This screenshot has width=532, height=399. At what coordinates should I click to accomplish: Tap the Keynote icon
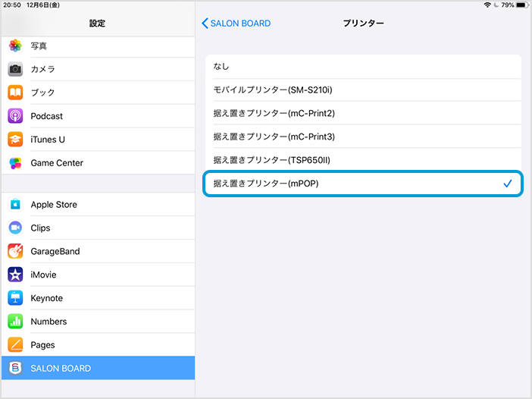click(15, 298)
